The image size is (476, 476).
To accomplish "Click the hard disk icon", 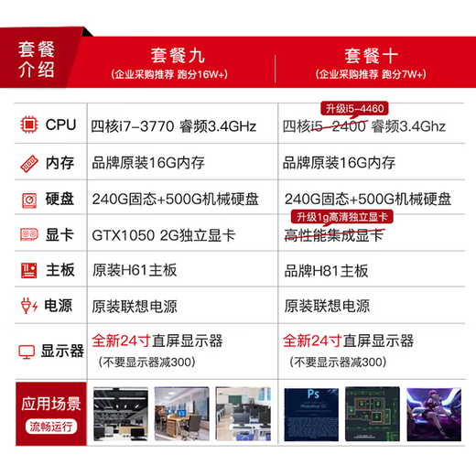I will [x=29, y=200].
